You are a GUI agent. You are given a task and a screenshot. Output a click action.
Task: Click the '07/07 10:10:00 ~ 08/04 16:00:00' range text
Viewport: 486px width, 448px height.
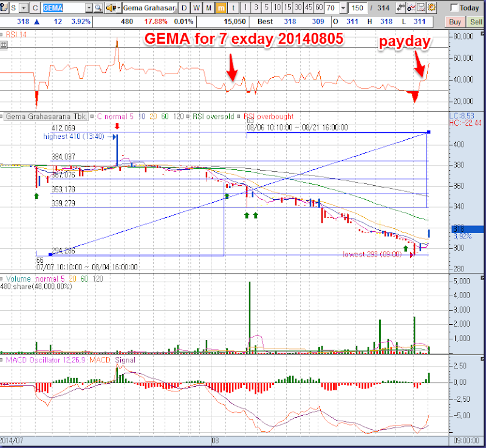87,267
